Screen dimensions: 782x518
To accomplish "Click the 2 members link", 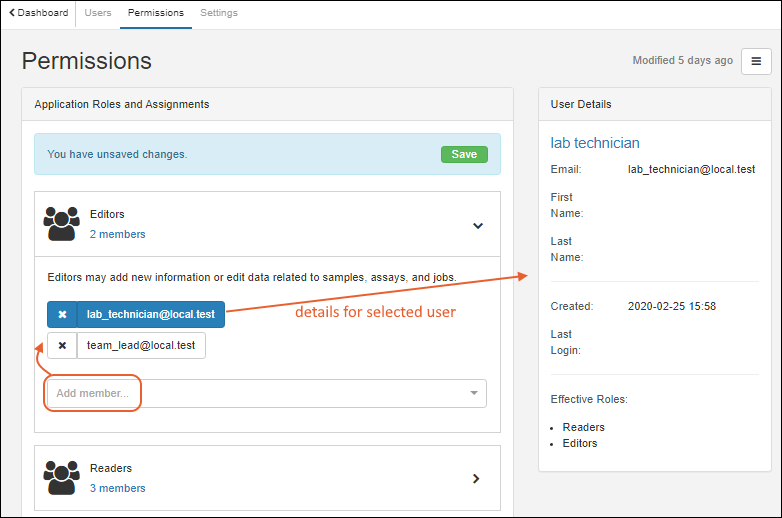I will pos(117,234).
